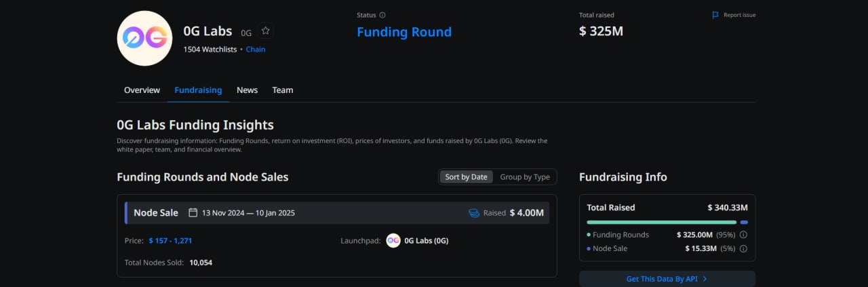Click the 0G Labs project logo
The width and height of the screenshot is (868, 287).
pos(144,38)
